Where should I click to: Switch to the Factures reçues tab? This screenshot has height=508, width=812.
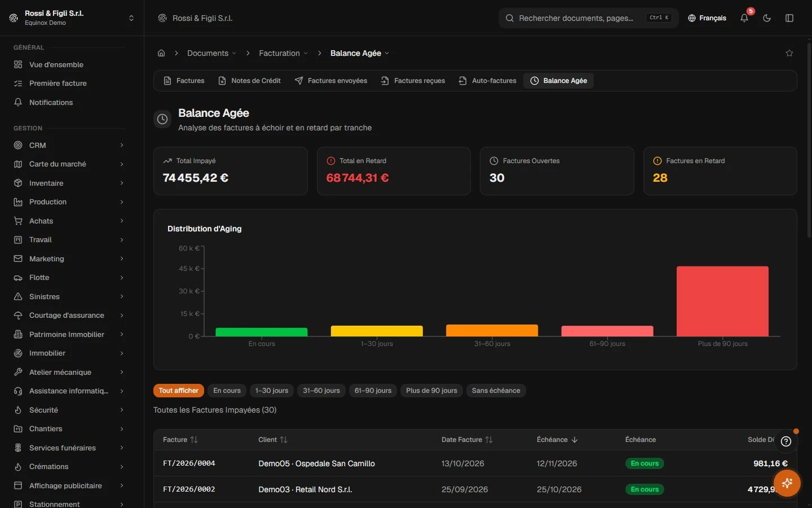point(413,81)
